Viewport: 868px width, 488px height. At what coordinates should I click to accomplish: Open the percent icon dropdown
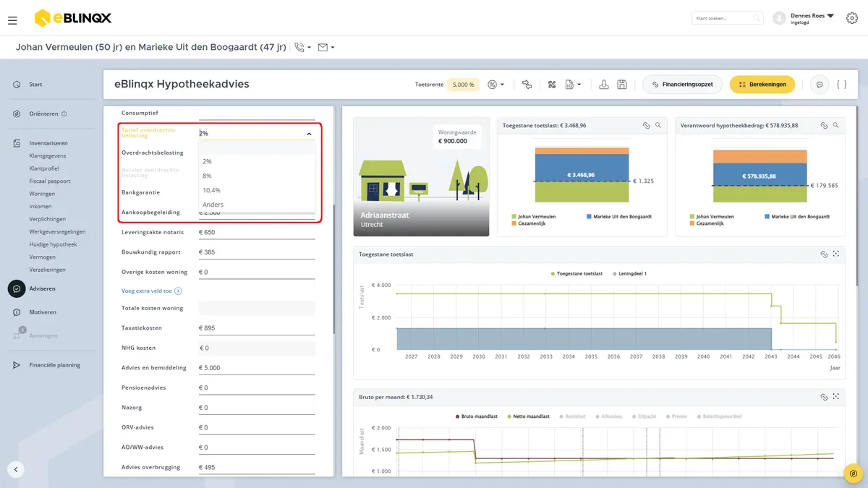[x=496, y=85]
